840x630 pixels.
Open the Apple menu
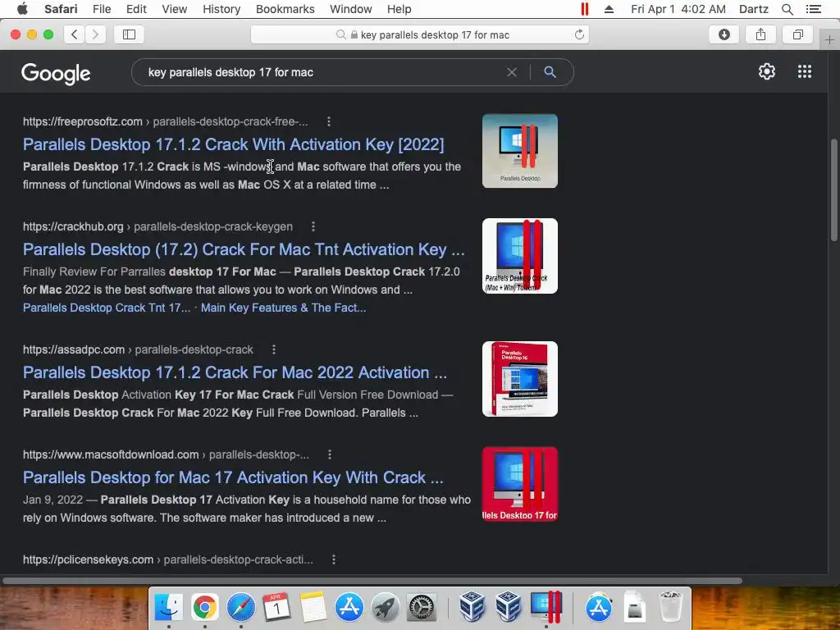coord(22,8)
